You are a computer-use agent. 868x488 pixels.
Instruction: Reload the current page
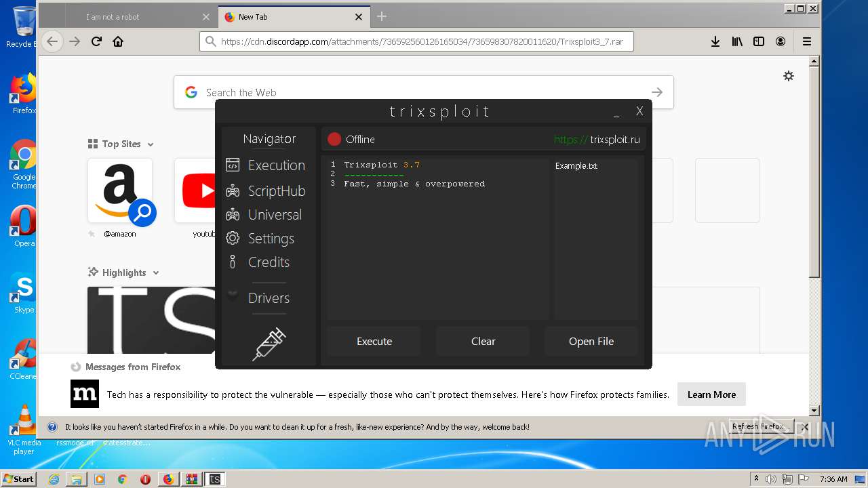coord(96,41)
